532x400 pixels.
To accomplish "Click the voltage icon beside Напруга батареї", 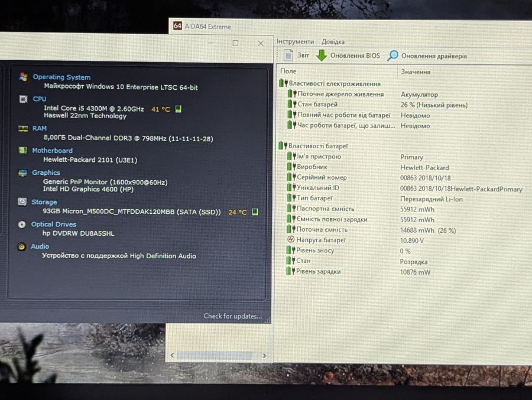I will coord(291,239).
